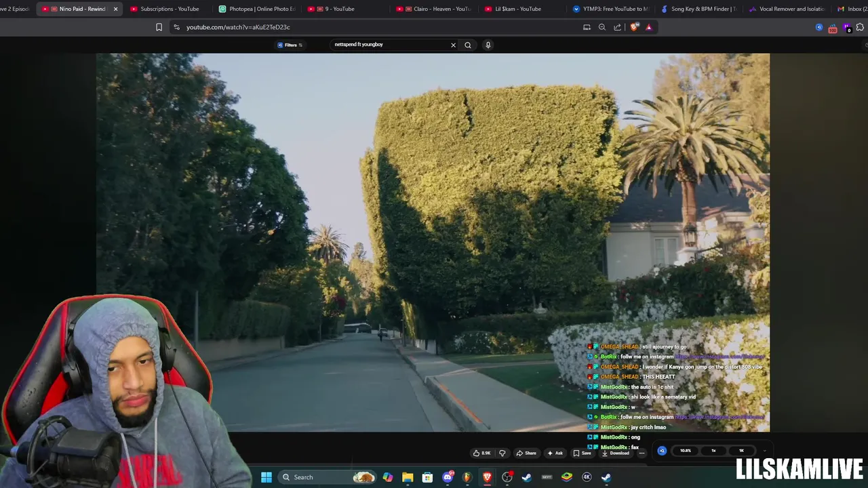This screenshot has height=488, width=868.
Task: Expand the chevron next to 1K pill
Action: pyautogui.click(x=764, y=451)
